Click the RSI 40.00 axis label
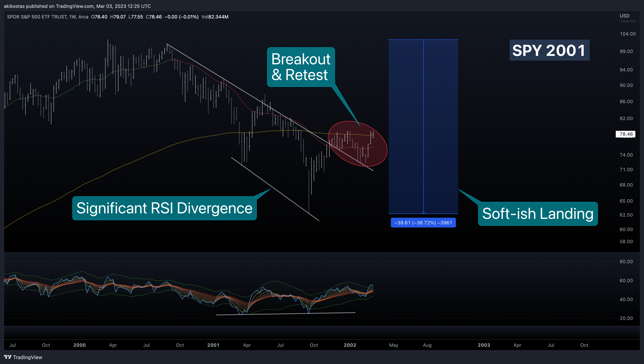 point(626,299)
